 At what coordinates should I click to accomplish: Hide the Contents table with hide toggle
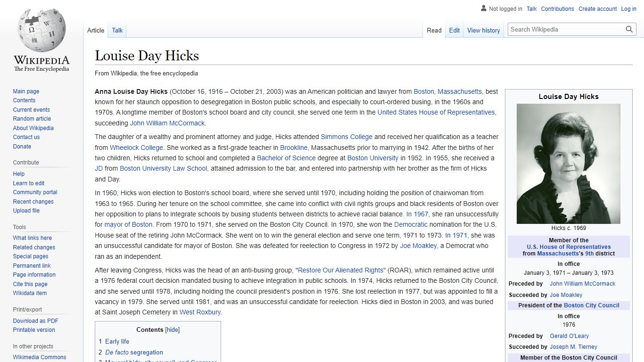click(173, 330)
